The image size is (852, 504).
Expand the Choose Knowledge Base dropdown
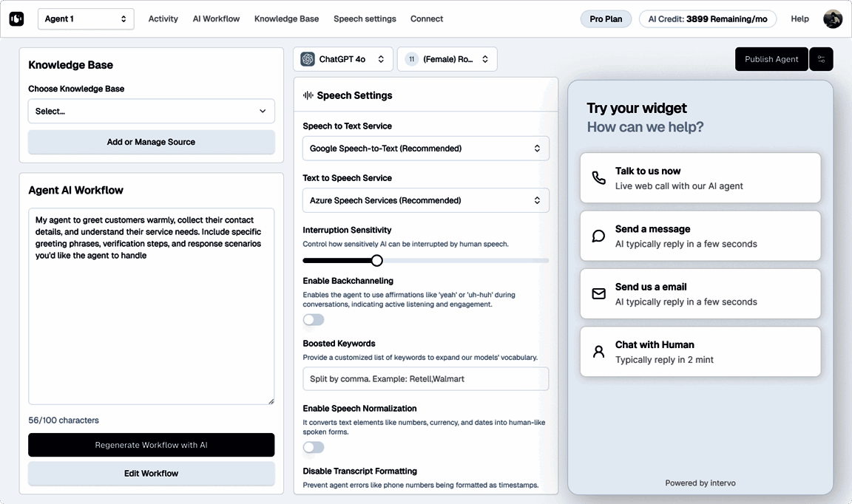tap(151, 112)
